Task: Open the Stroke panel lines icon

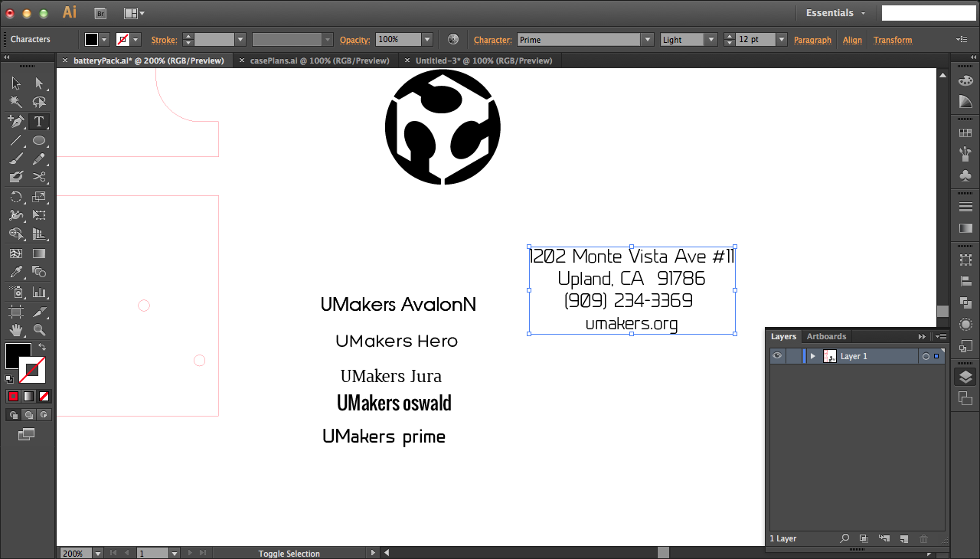Action: click(965, 207)
